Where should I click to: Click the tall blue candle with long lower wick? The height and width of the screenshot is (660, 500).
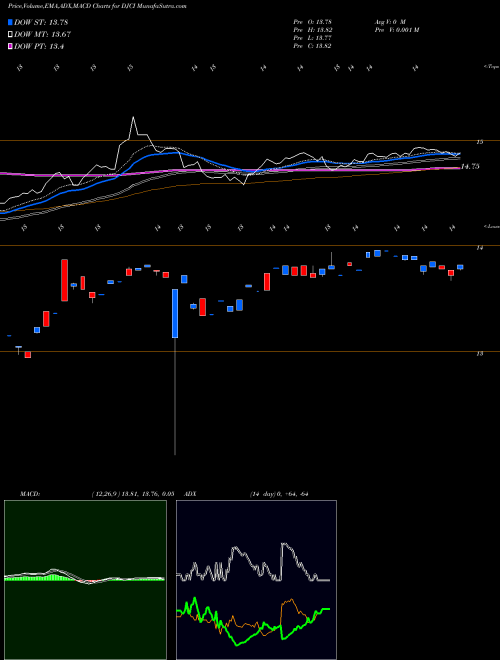coord(175,313)
